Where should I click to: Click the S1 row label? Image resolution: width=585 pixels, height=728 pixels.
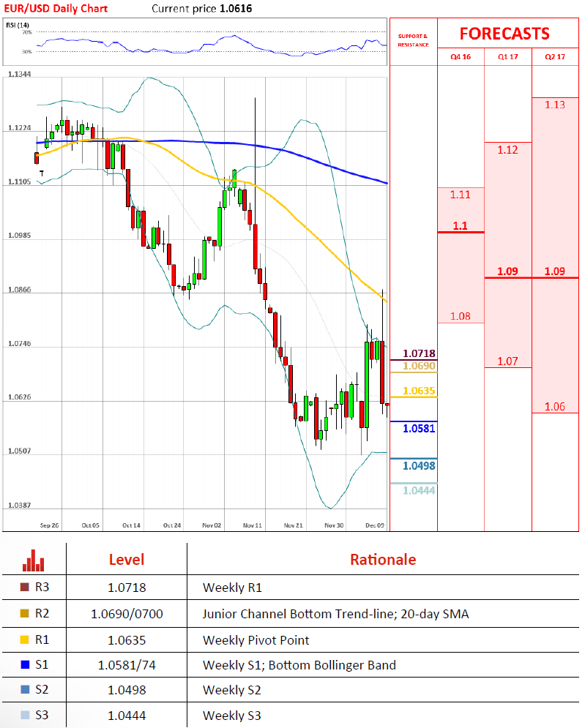click(x=42, y=665)
